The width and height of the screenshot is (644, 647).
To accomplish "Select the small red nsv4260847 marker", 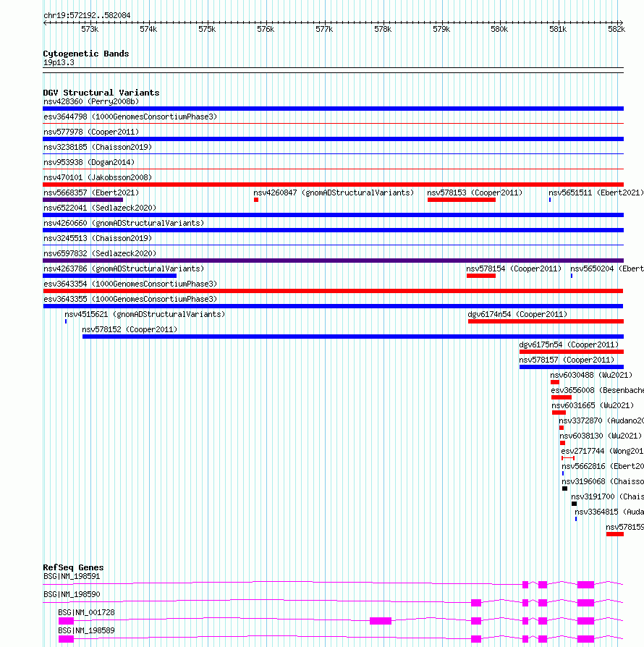I will coord(256,200).
